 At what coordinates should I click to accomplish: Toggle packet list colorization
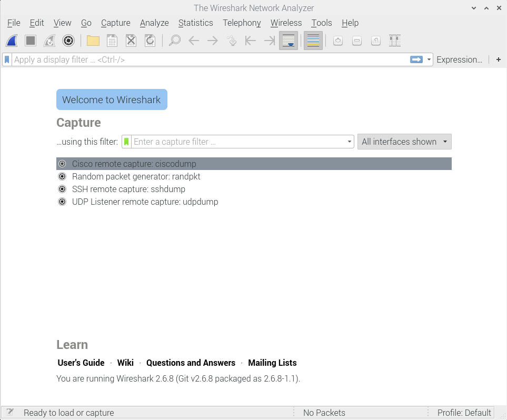tap(313, 41)
